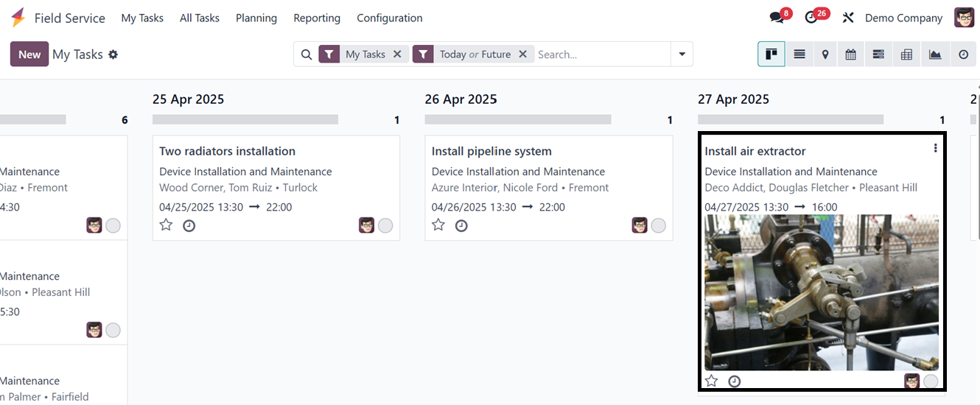Click the 25 Apr 2025 column progress bar
The height and width of the screenshot is (405, 980).
click(245, 119)
